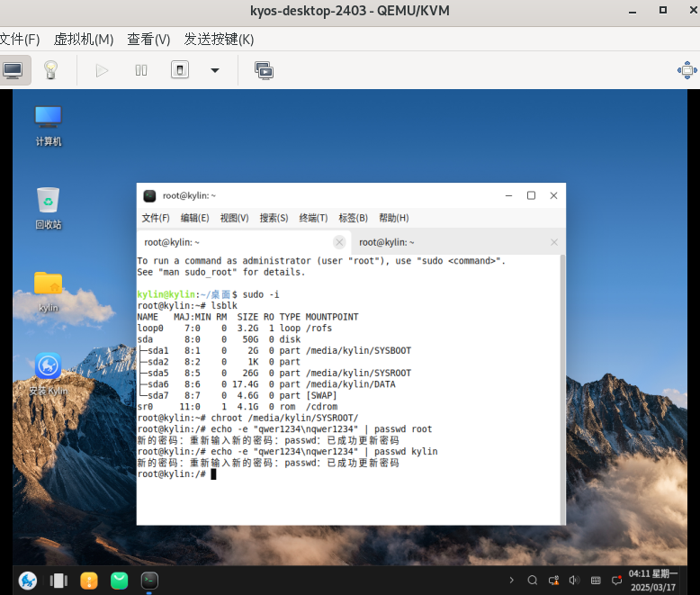
Task: Open the notification center tray icon
Action: pos(617,581)
